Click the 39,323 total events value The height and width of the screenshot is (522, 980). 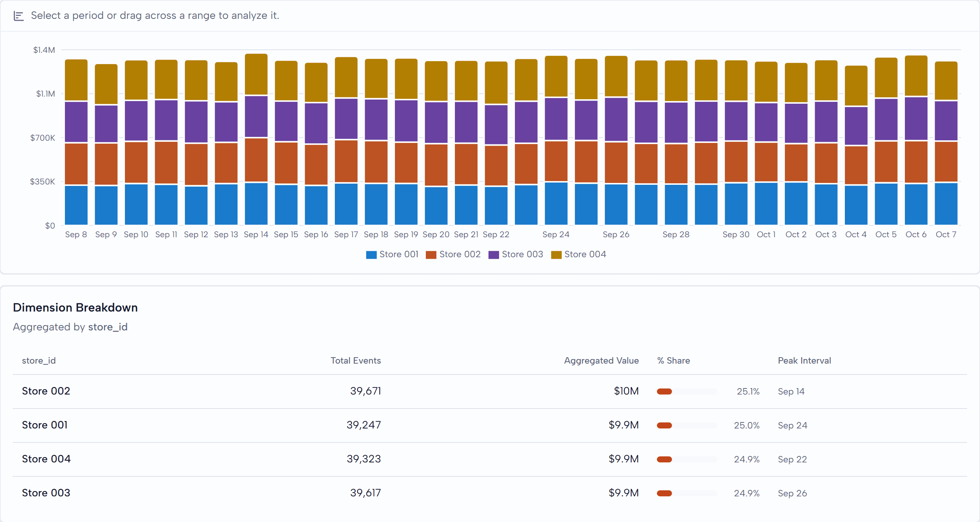click(x=363, y=459)
